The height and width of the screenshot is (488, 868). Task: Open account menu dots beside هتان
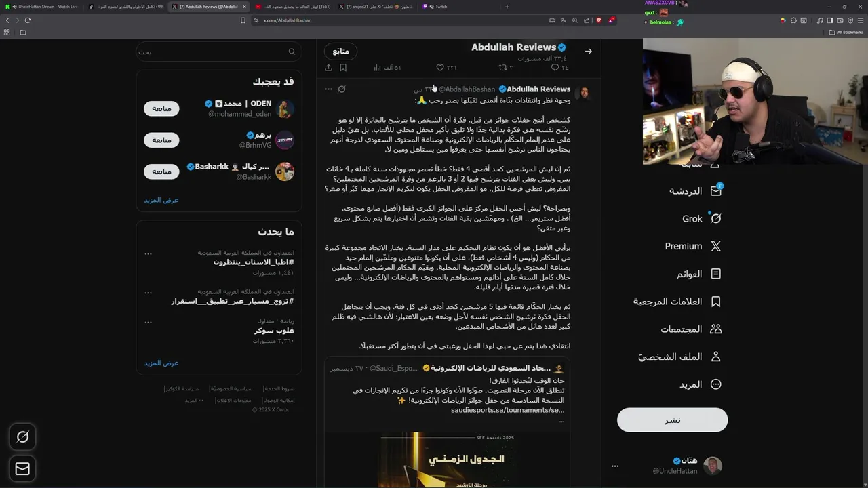point(615,466)
